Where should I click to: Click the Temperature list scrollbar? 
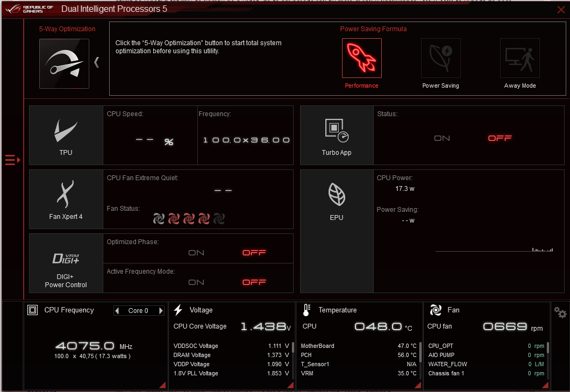(x=419, y=348)
